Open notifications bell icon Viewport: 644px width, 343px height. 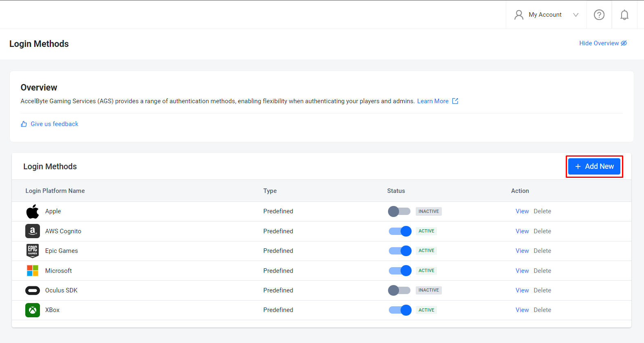[x=624, y=15]
